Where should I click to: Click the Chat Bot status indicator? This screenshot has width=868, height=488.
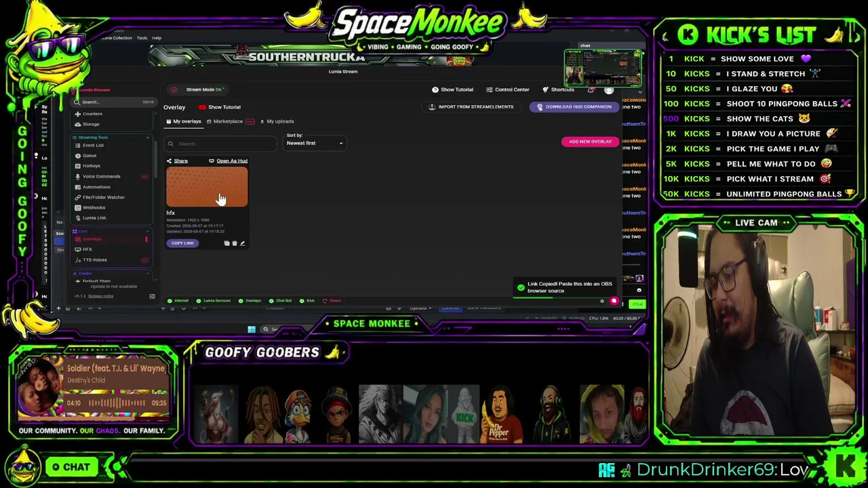click(280, 301)
